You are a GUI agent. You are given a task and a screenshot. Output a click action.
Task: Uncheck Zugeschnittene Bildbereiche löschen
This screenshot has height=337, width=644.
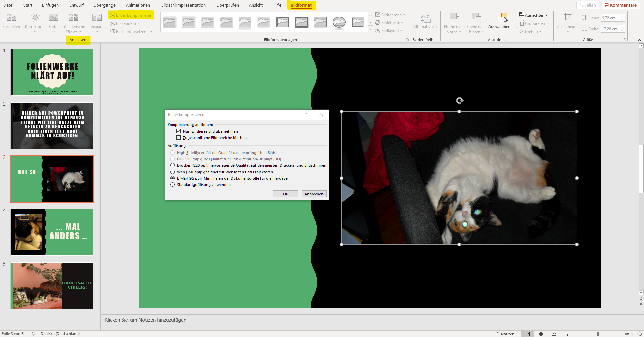tap(178, 138)
